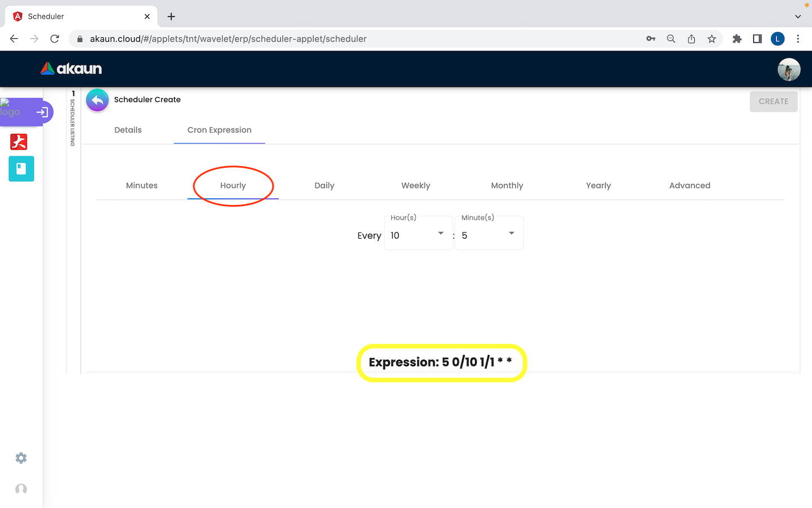Click the akaun logo in the header
812x508 pixels.
72,69
